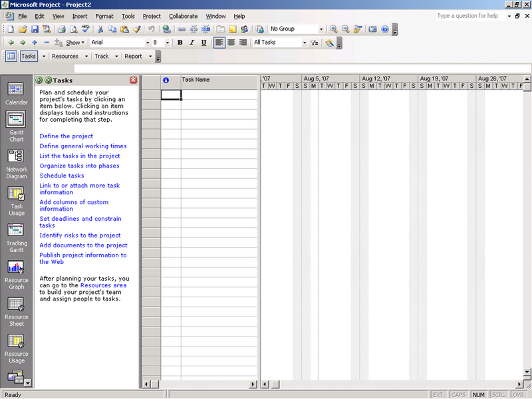Click the Zoom Out magnifier icon

[x=345, y=29]
